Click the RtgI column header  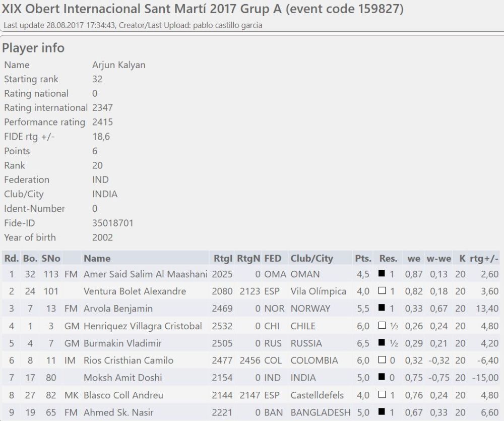coord(222,259)
